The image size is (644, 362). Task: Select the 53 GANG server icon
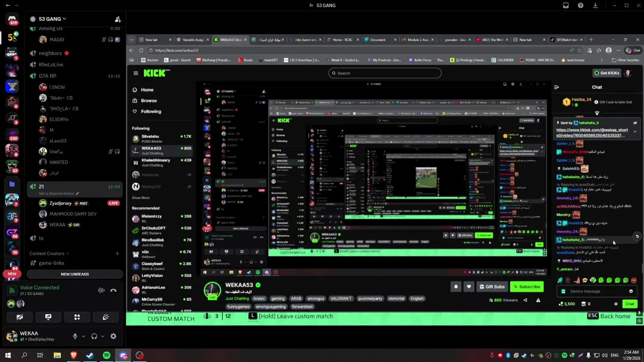[12, 37]
